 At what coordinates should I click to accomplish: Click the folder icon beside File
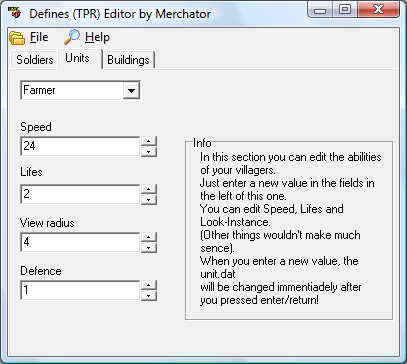(17, 37)
